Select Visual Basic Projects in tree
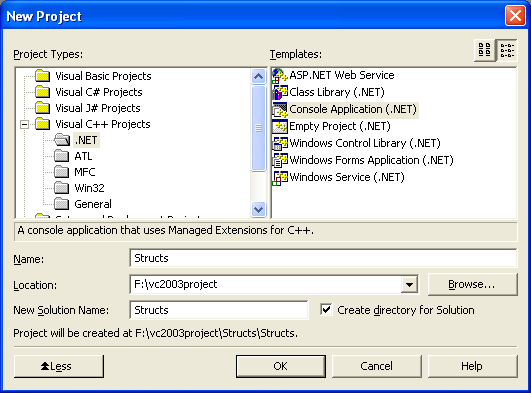The height and width of the screenshot is (393, 531). coord(103,76)
